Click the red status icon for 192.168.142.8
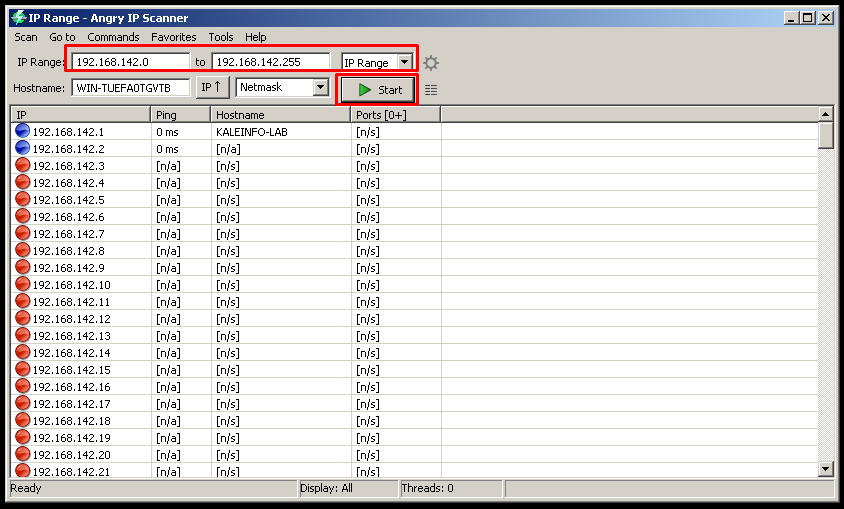 (x=23, y=250)
